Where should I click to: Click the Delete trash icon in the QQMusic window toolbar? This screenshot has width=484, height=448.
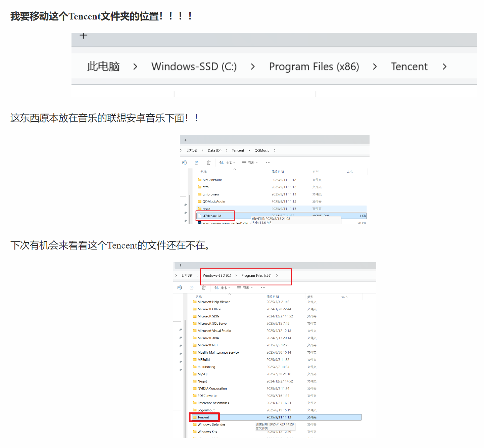tap(208, 163)
